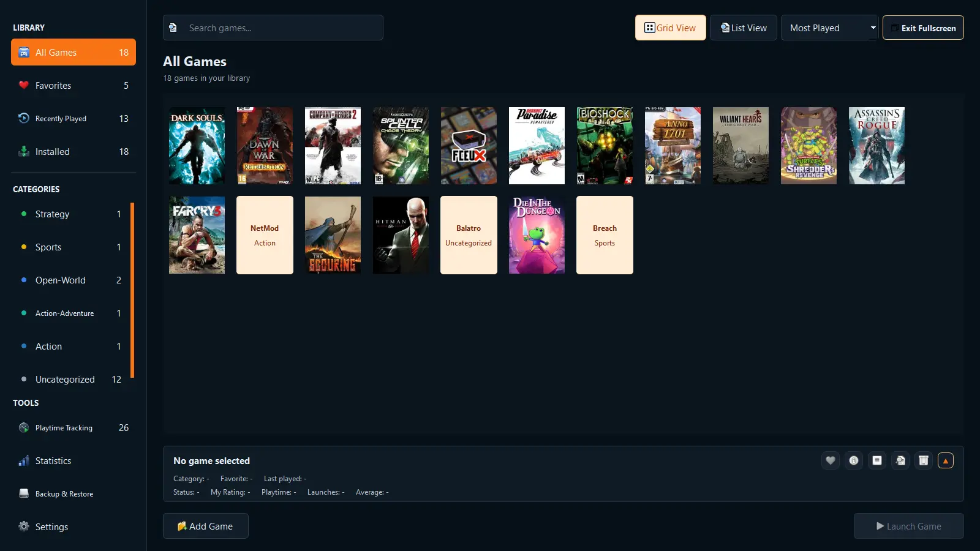Select Dawn of War Retribution cover
Image resolution: width=980 pixels, height=551 pixels.
(265, 146)
